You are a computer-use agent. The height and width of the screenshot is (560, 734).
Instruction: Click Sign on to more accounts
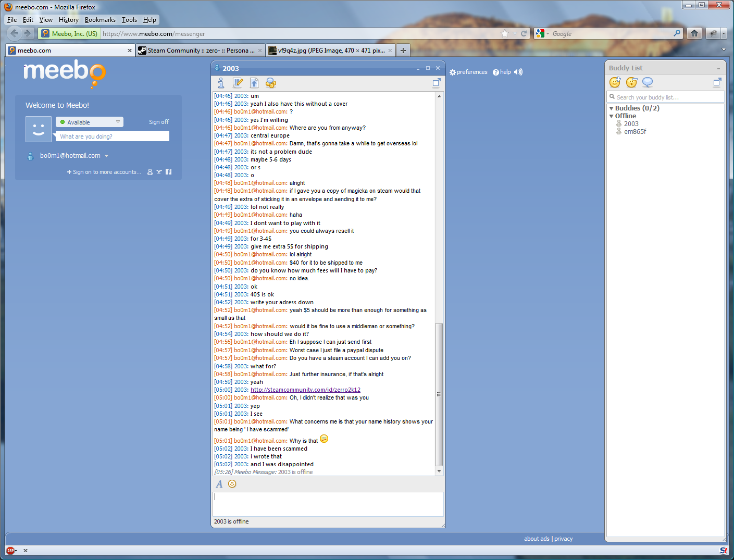[x=104, y=172]
